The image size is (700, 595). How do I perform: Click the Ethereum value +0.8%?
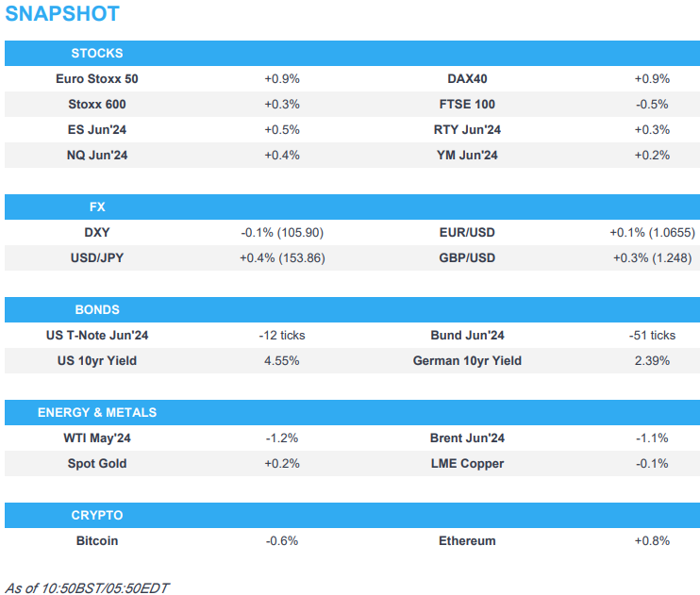[x=652, y=541]
